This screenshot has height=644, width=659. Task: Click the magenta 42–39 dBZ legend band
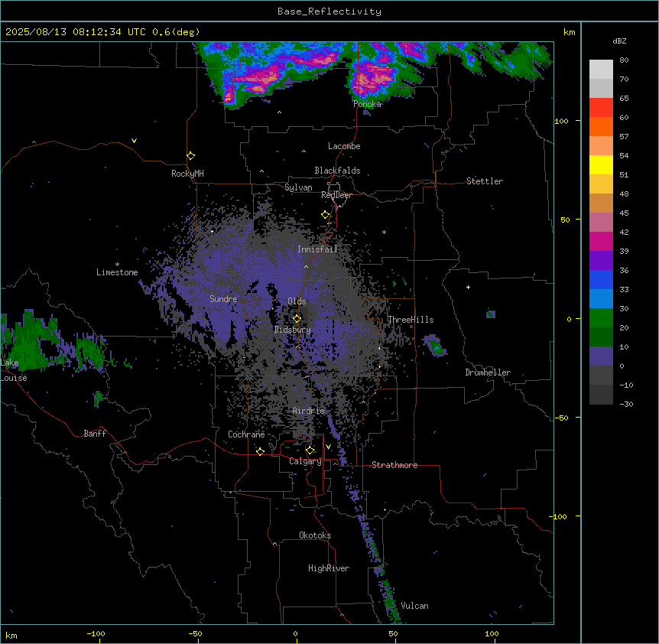click(601, 241)
